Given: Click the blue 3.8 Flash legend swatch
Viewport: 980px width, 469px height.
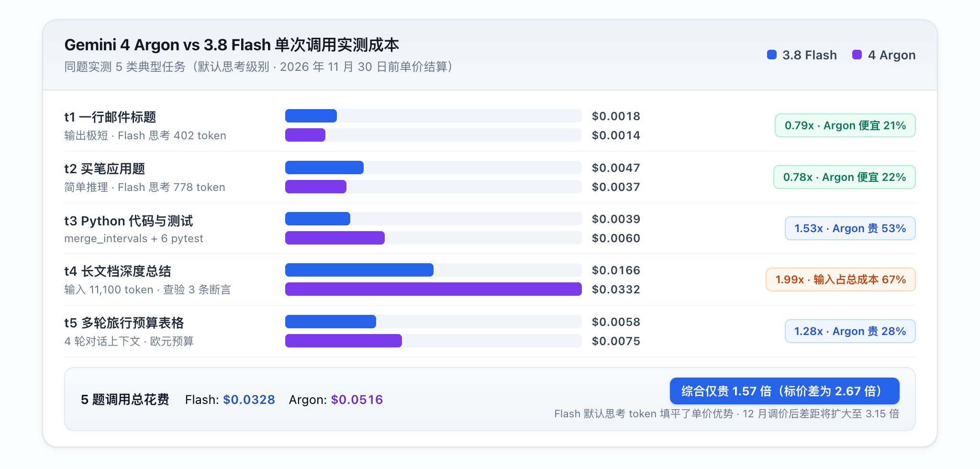Looking at the screenshot, I should click(771, 55).
